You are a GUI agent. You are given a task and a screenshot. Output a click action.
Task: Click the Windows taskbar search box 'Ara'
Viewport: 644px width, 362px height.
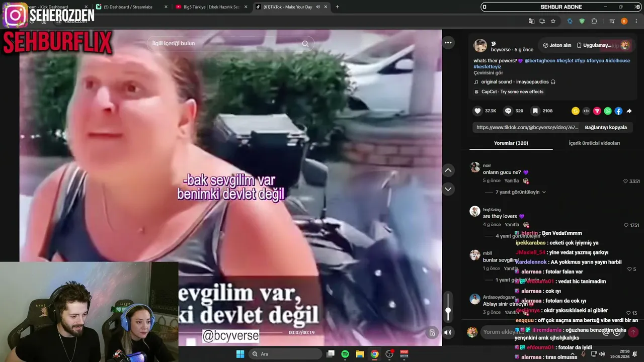[x=285, y=354]
